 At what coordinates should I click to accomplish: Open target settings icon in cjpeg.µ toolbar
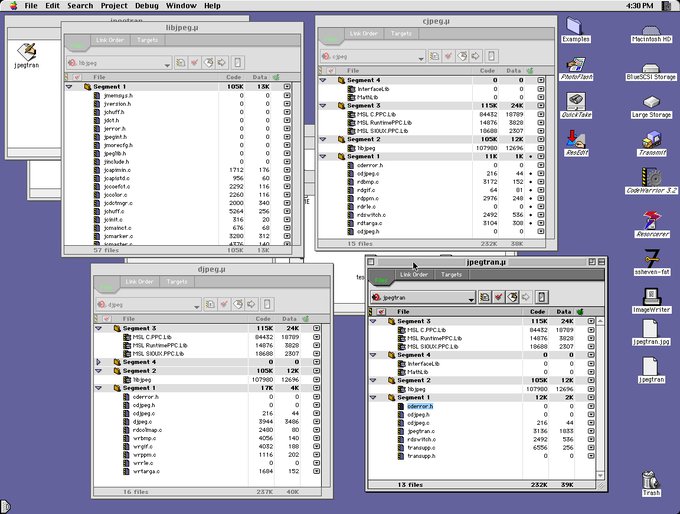pos(434,56)
